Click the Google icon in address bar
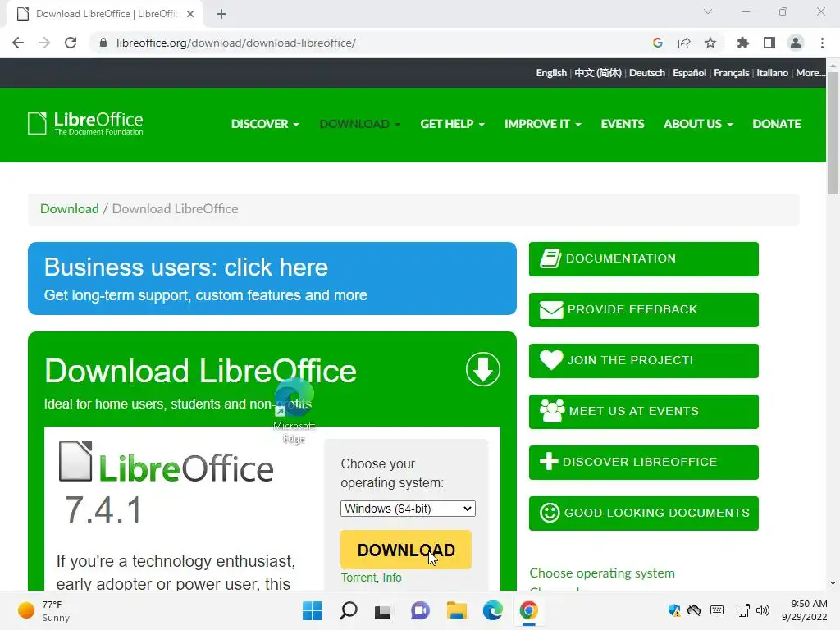This screenshot has width=840, height=630. (658, 43)
